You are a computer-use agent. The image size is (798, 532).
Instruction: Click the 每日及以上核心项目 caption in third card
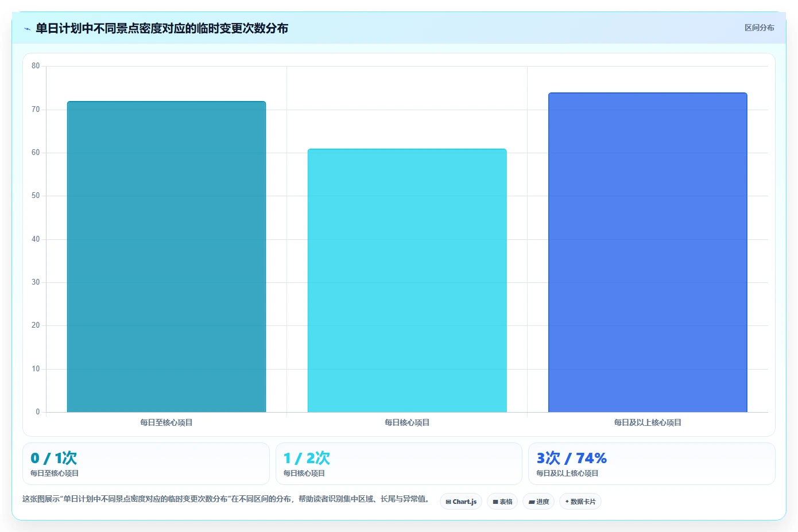(567, 473)
